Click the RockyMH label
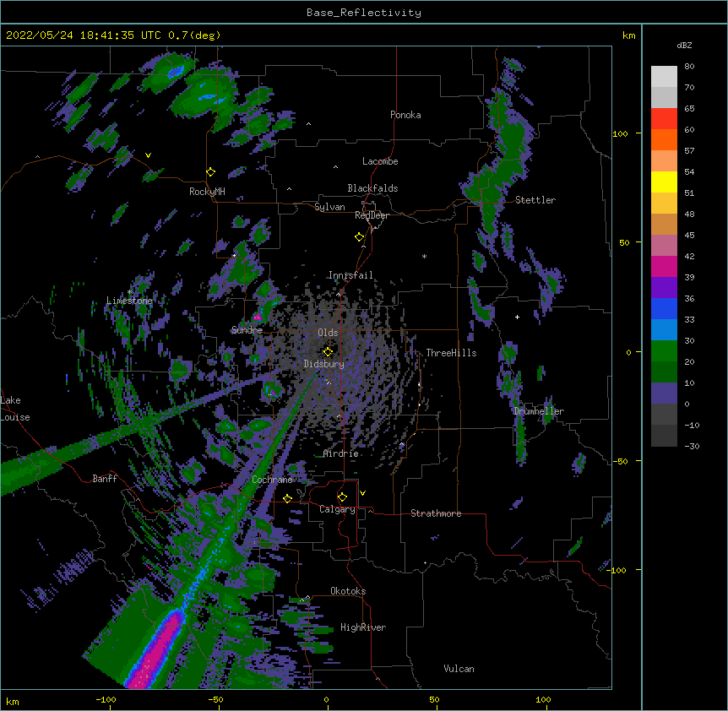Screen dimensions: 728x711 click(x=207, y=192)
